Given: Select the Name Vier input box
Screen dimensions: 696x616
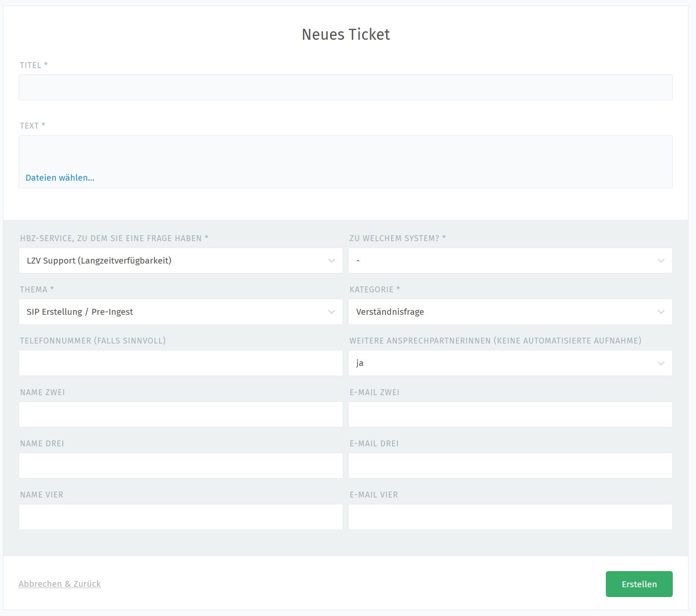Looking at the screenshot, I should pos(181,517).
